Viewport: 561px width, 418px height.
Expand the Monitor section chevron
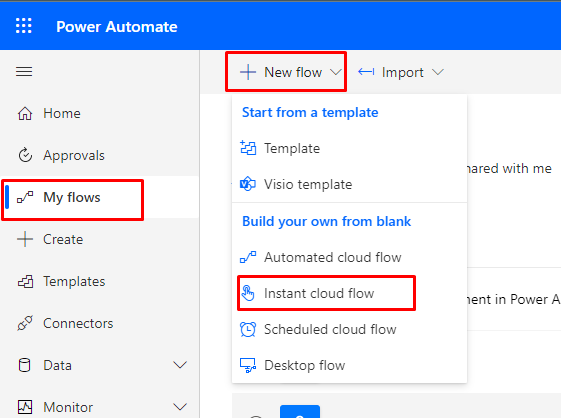(180, 407)
